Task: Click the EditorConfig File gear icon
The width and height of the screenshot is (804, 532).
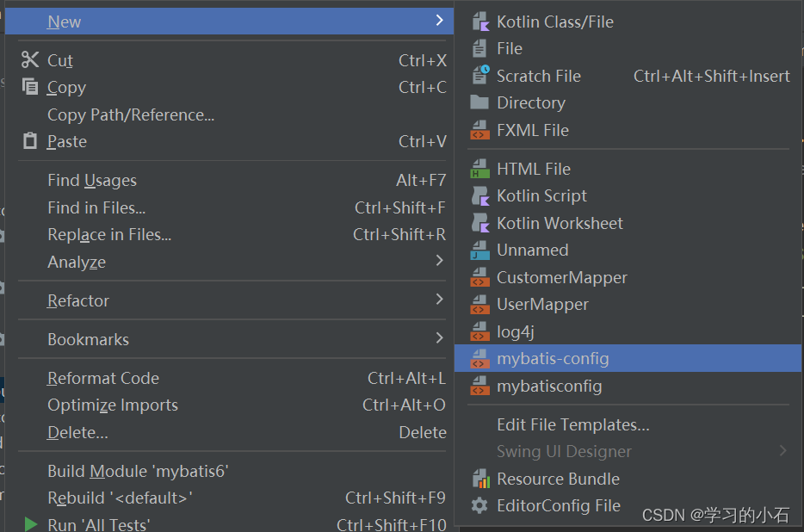Action: tap(479, 506)
